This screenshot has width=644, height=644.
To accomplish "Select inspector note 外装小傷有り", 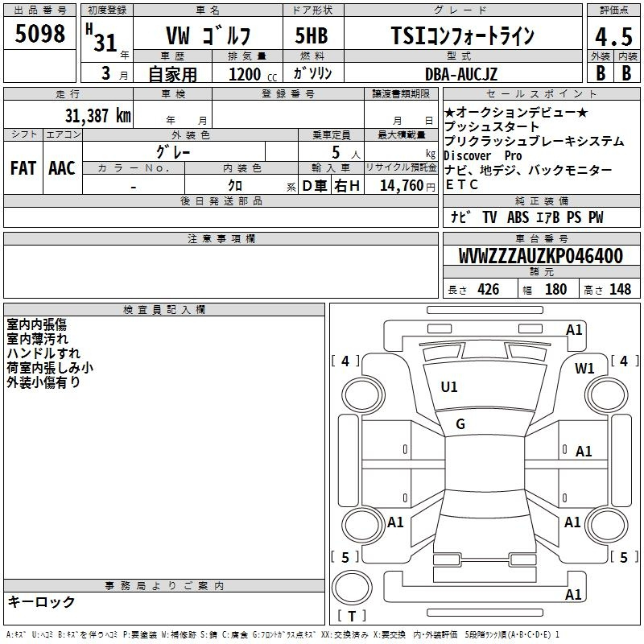I will pyautogui.click(x=43, y=382).
